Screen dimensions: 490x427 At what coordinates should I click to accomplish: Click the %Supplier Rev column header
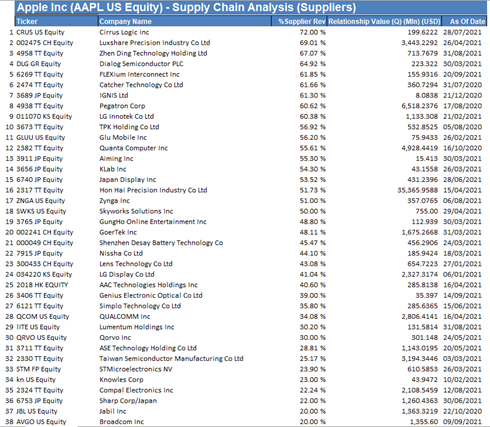299,21
